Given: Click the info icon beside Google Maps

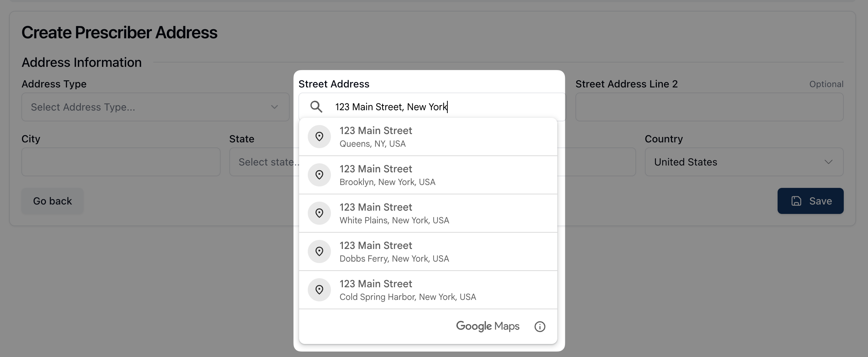Looking at the screenshot, I should pyautogui.click(x=540, y=327).
